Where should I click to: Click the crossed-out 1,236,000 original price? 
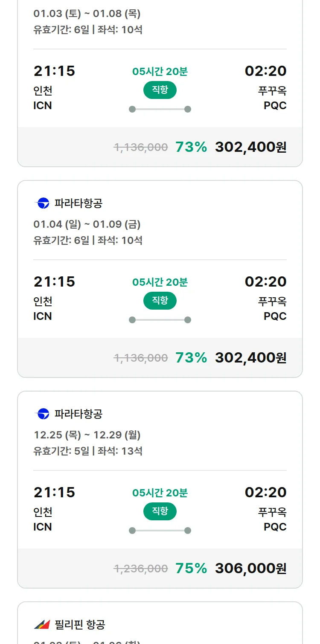click(141, 569)
